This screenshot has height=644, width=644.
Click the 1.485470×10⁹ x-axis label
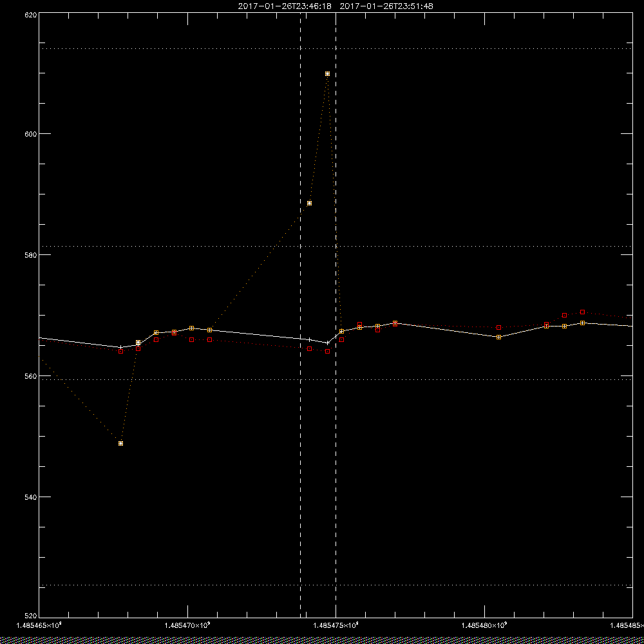[x=187, y=625]
